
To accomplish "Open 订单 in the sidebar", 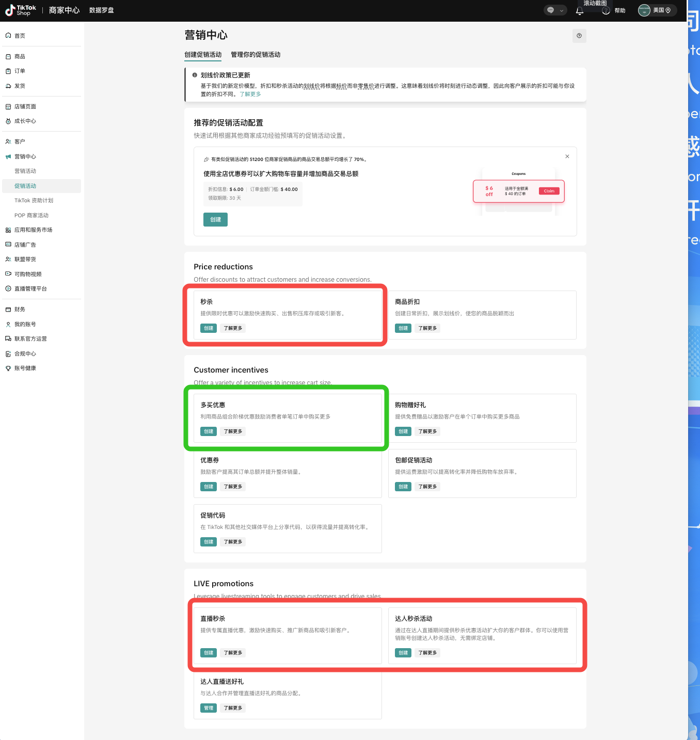I will click(x=20, y=71).
